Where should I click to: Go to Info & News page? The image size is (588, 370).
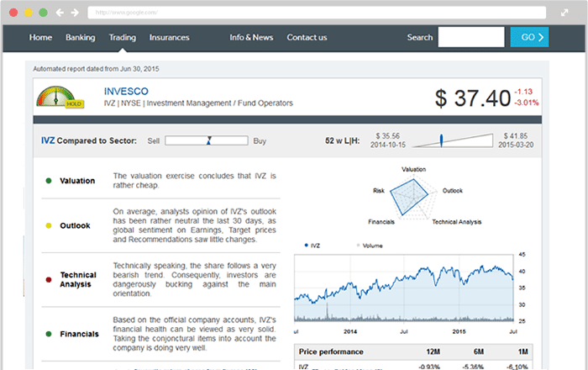pyautogui.click(x=252, y=37)
